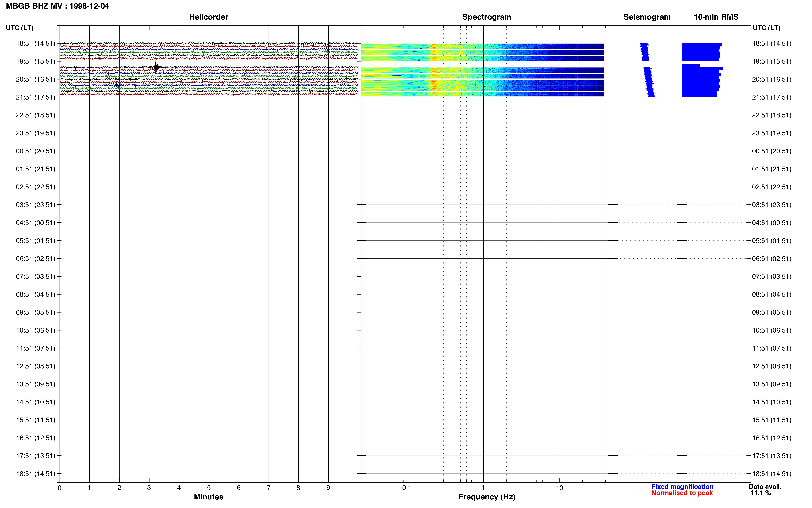Click the '10' tick on the Frequency axis

coord(559,487)
